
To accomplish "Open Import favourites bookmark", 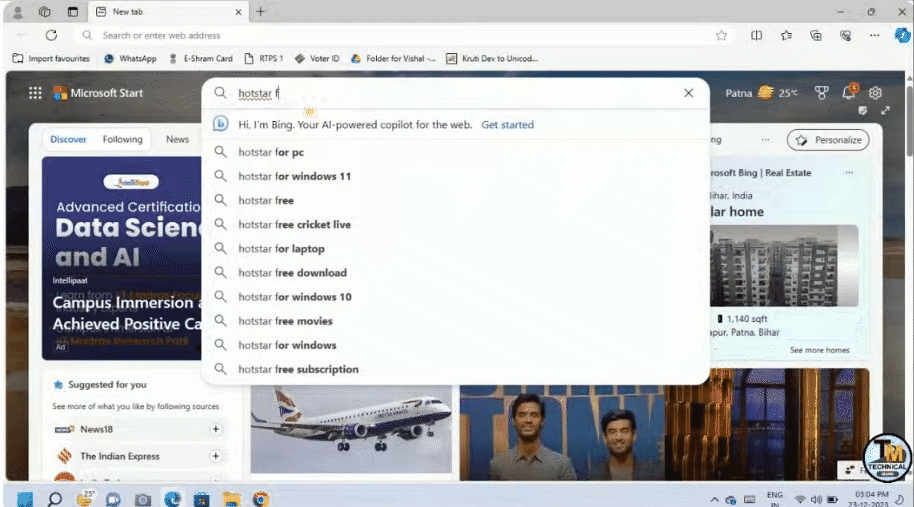I will pos(51,58).
